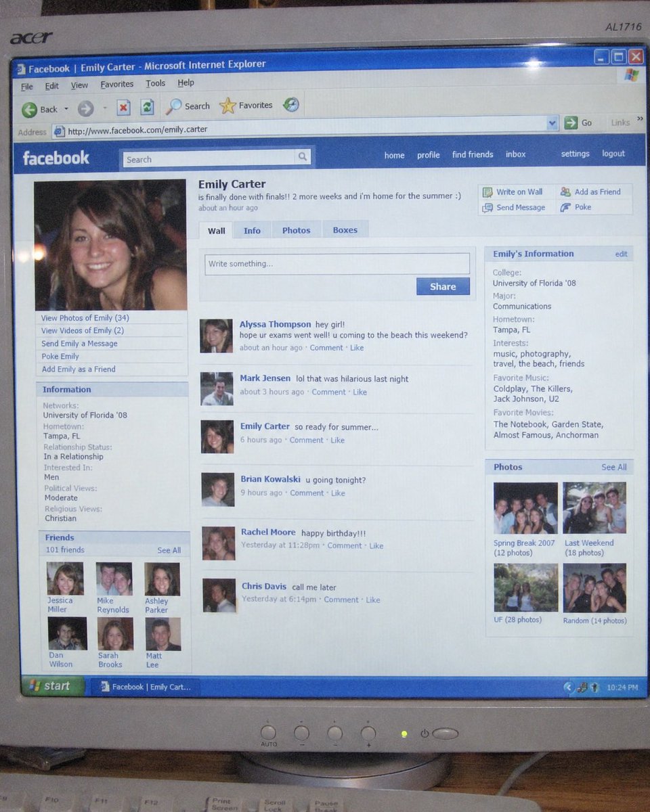Open the Favorites star in toolbar
650x812 pixels.
pos(227,105)
